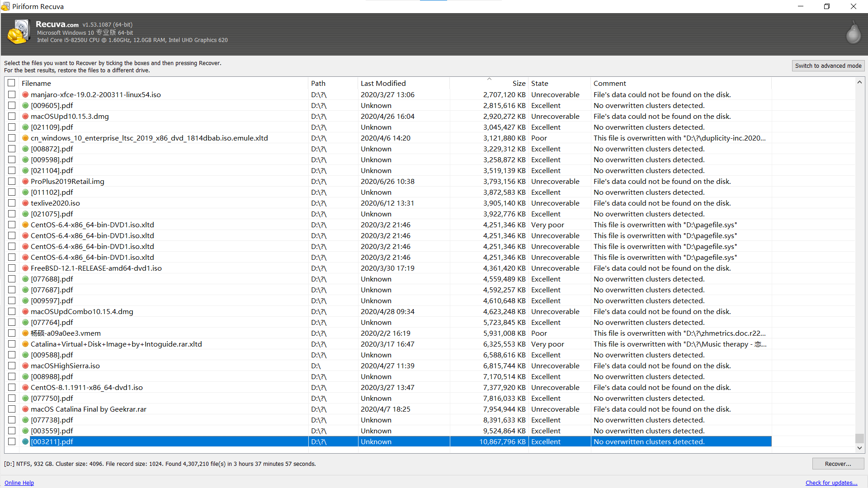The image size is (868, 488).
Task: Click D:\ path of macOSHighSierra.iso
Action: (316, 366)
